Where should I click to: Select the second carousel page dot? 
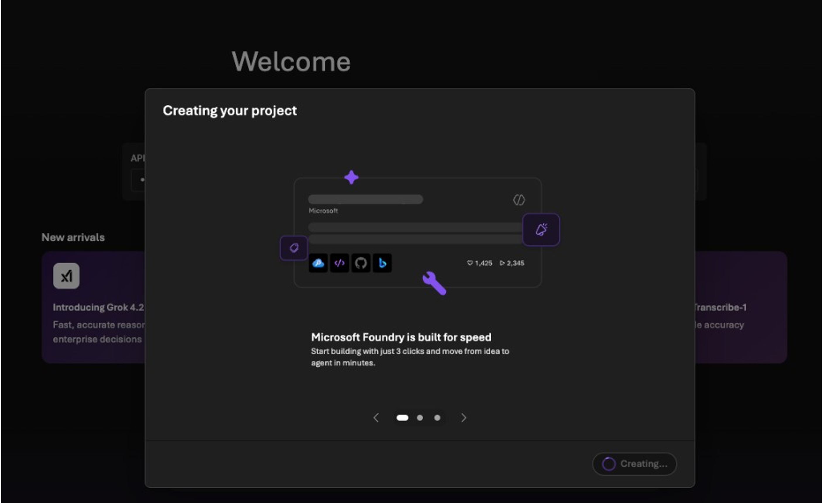(420, 418)
